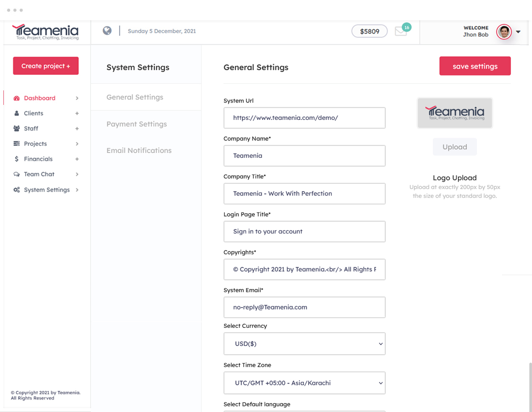The width and height of the screenshot is (532, 412).
Task: Click the Upload logo button
Action: tap(455, 147)
